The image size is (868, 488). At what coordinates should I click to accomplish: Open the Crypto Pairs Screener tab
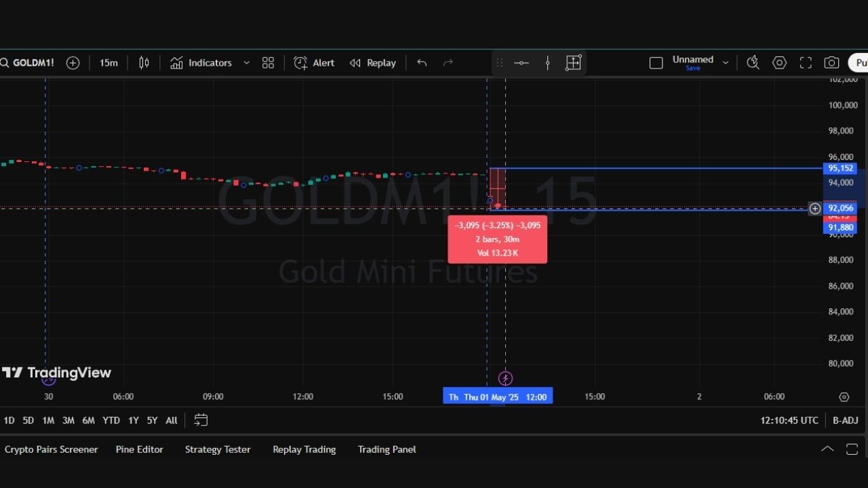(x=52, y=449)
